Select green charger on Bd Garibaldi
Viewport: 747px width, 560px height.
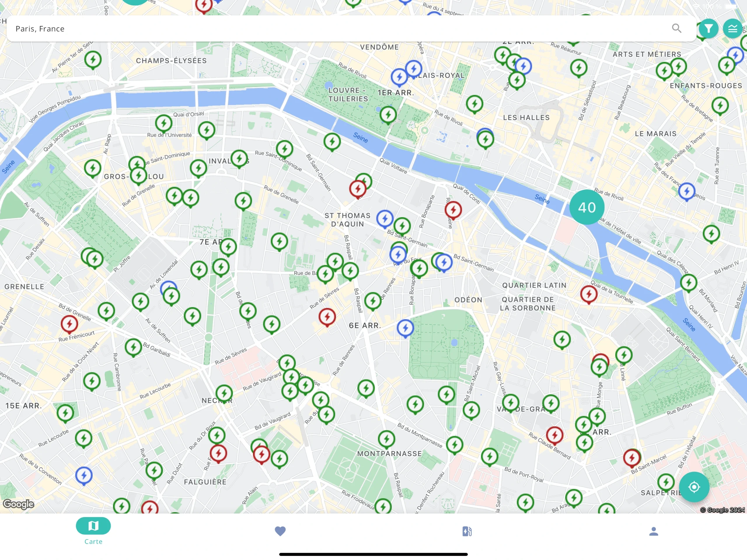133,348
